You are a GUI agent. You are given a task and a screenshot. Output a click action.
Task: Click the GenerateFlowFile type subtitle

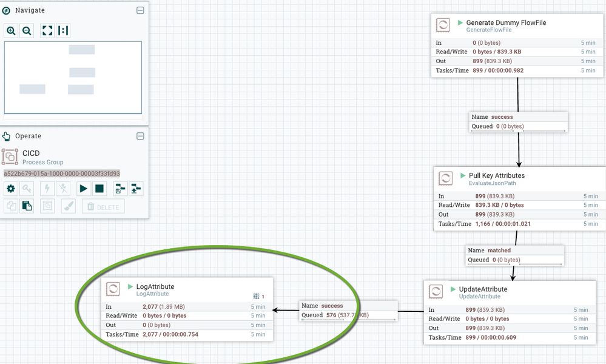tap(488, 30)
